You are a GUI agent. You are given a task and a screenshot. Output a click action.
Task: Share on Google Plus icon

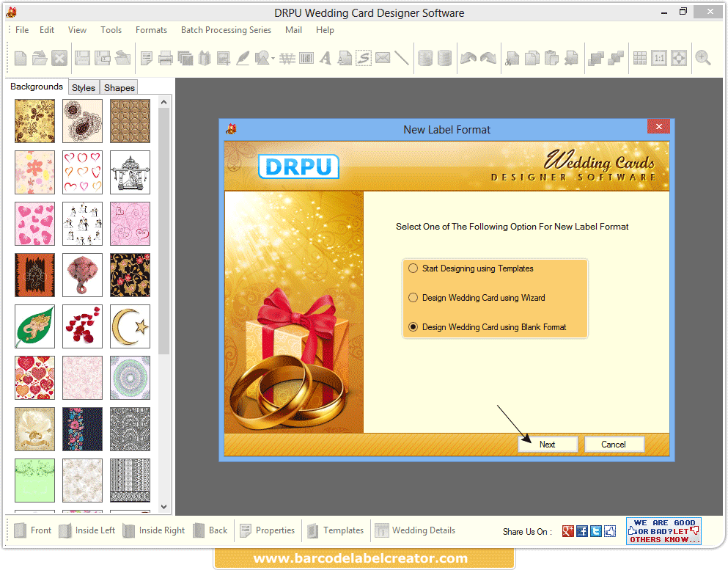[568, 531]
